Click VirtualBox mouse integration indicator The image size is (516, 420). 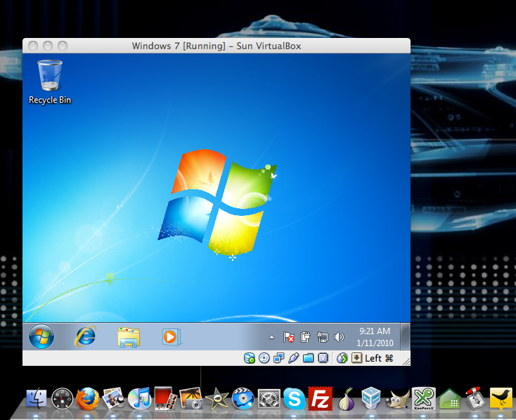pos(342,358)
